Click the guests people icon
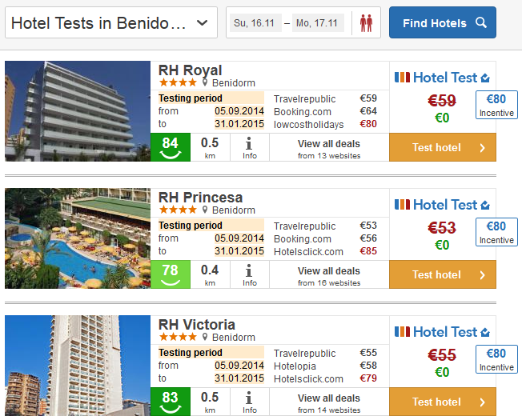 pyautogui.click(x=366, y=23)
